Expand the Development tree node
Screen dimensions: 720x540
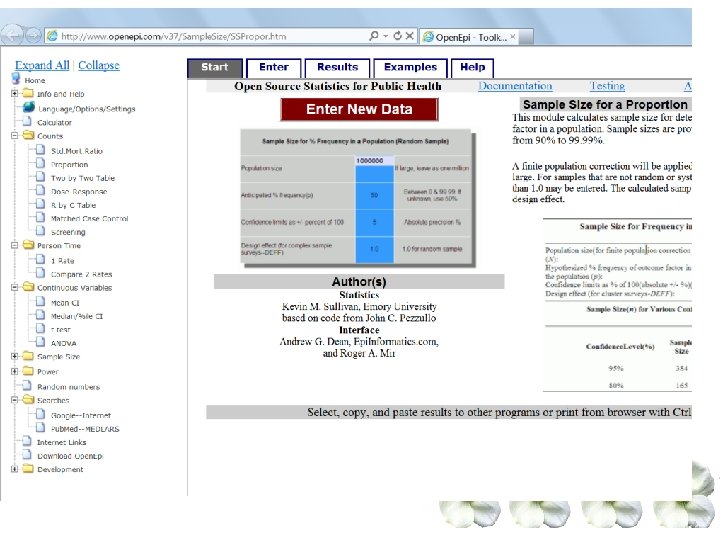(x=15, y=469)
